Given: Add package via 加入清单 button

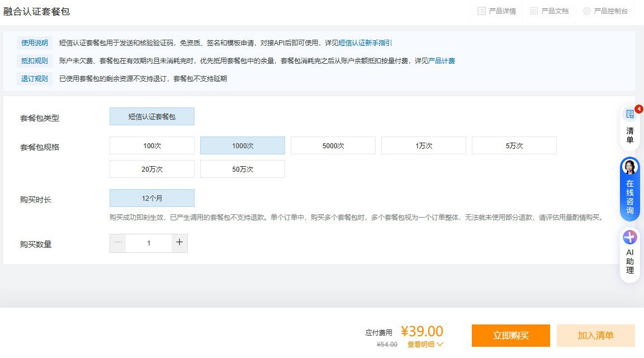Looking at the screenshot, I should click(596, 336).
